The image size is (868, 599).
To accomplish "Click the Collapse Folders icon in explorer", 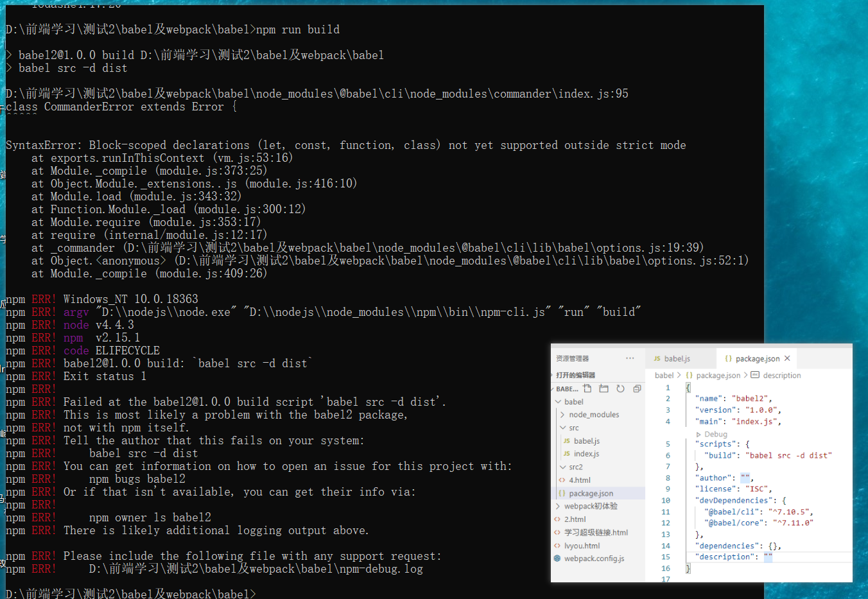I will pos(637,388).
